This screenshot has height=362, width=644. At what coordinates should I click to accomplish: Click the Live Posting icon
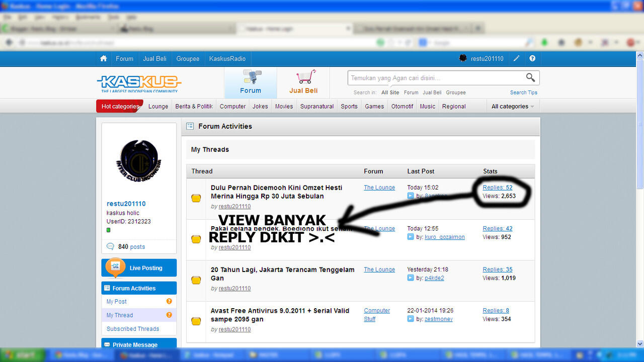pyautogui.click(x=115, y=267)
